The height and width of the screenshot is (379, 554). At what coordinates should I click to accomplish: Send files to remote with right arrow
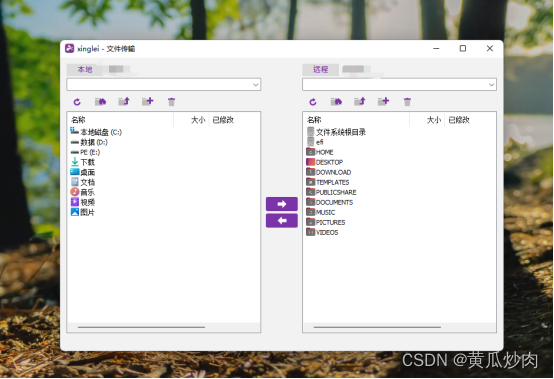(282, 204)
